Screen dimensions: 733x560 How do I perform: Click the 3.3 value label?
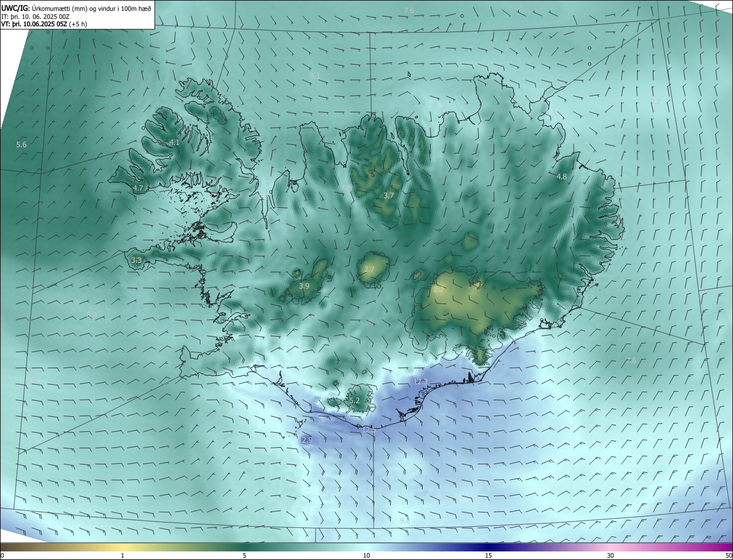click(x=136, y=260)
